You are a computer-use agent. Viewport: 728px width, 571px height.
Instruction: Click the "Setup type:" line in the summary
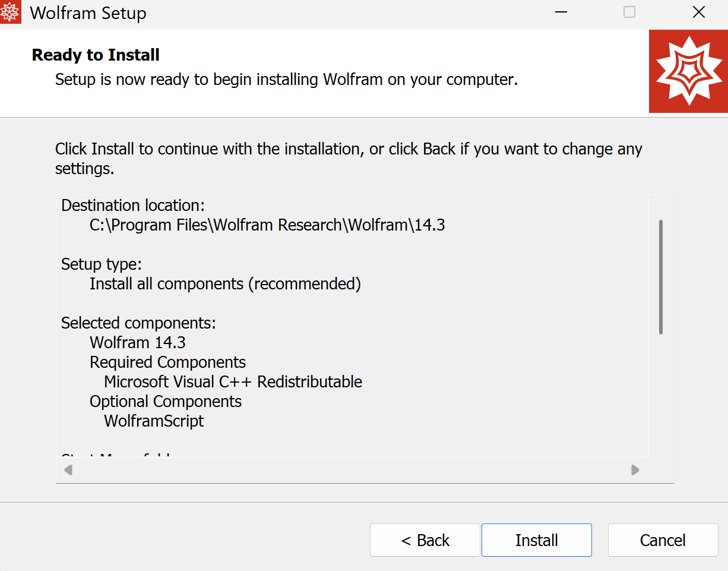[102, 264]
